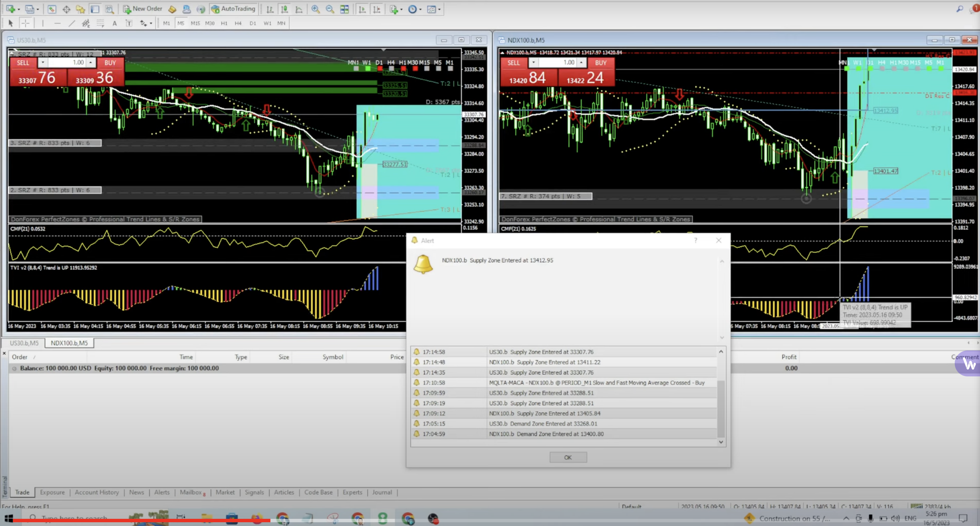The width and height of the screenshot is (980, 526).
Task: Select the trendline drawing tool
Action: point(71,23)
